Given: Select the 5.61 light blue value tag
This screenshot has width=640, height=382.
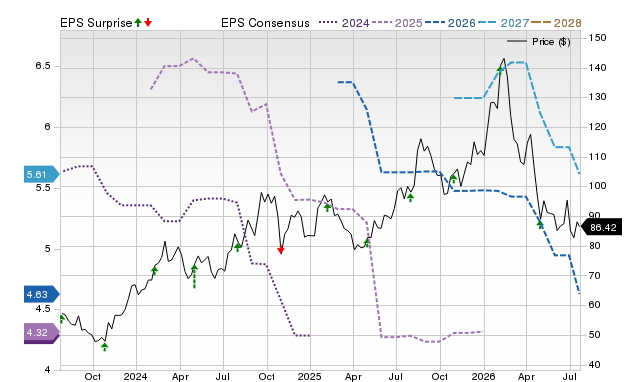Looking at the screenshot, I should pyautogui.click(x=41, y=175).
